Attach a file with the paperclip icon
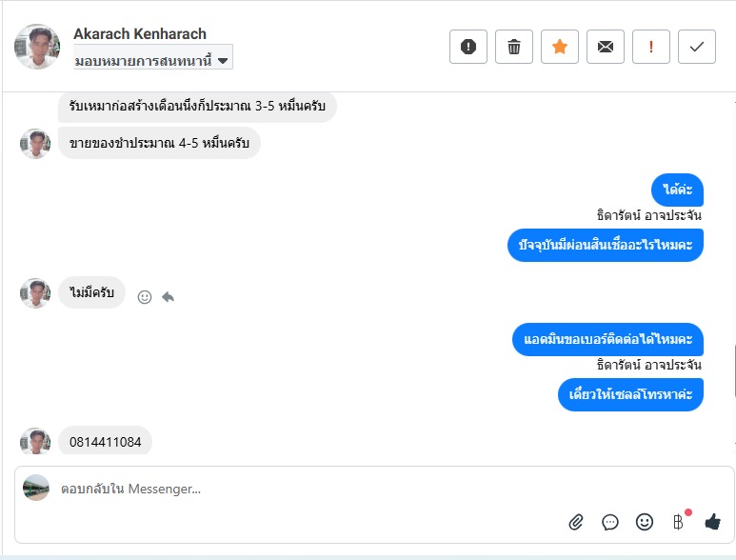736x560 pixels. click(576, 522)
